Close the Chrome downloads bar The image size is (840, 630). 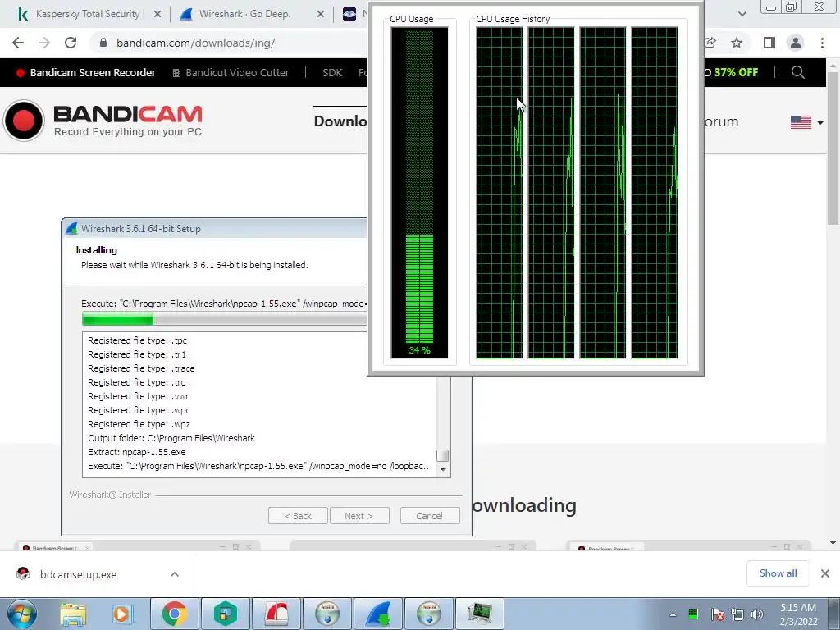[x=825, y=573]
